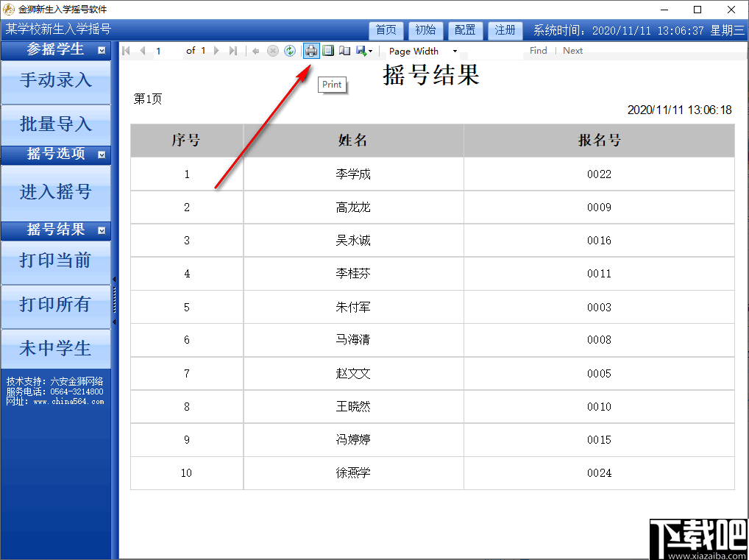The height and width of the screenshot is (560, 749).
Task: Open the export format dropdown arrow
Action: (x=369, y=51)
